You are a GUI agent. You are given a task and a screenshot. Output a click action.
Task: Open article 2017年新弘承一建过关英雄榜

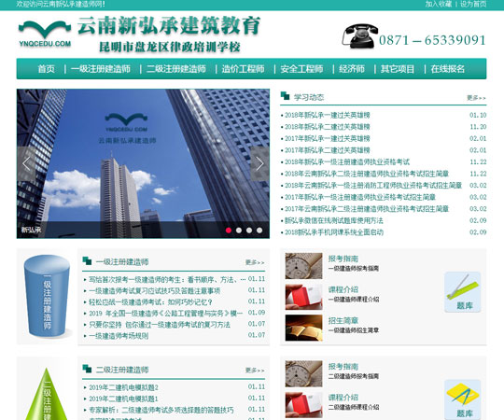point(328,138)
